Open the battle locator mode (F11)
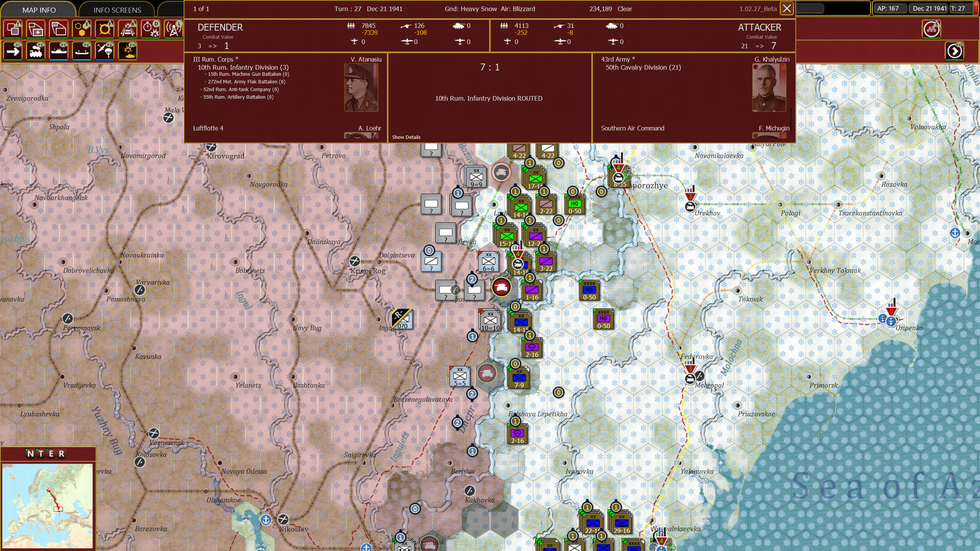980x551 pixels. pyautogui.click(x=128, y=51)
